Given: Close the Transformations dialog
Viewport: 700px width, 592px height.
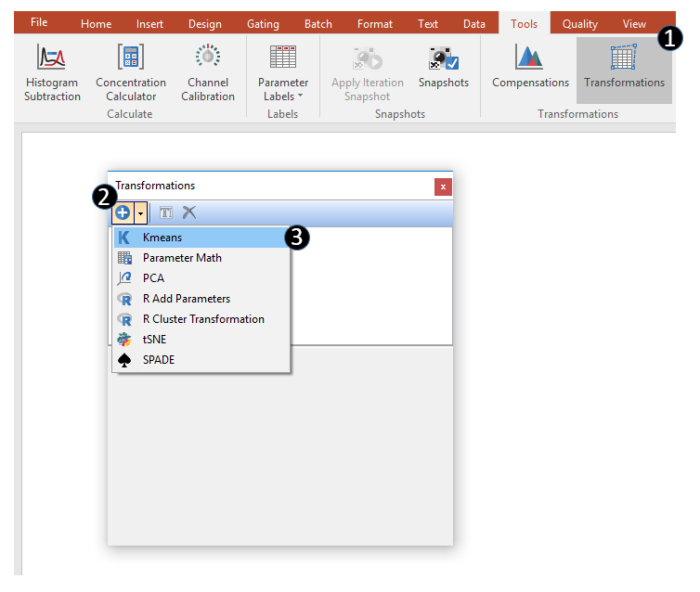Looking at the screenshot, I should pos(443,187).
